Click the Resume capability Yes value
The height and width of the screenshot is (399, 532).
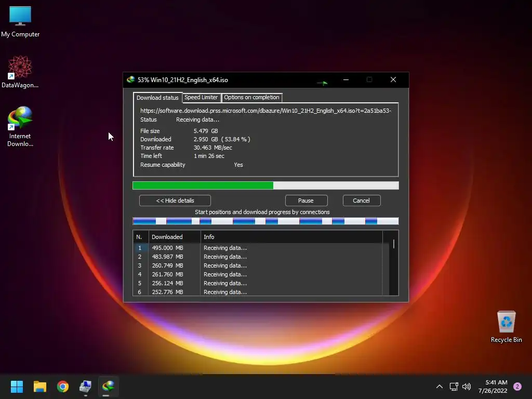pyautogui.click(x=238, y=165)
